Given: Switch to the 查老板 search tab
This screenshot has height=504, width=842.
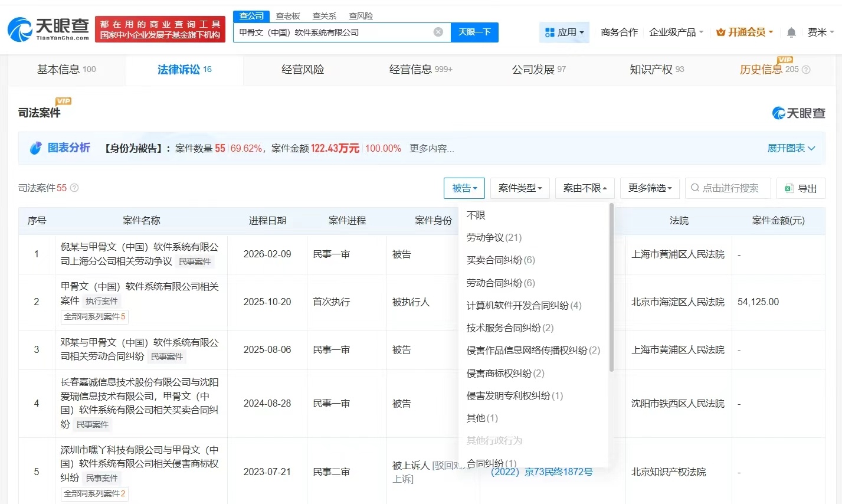Looking at the screenshot, I should click(287, 16).
